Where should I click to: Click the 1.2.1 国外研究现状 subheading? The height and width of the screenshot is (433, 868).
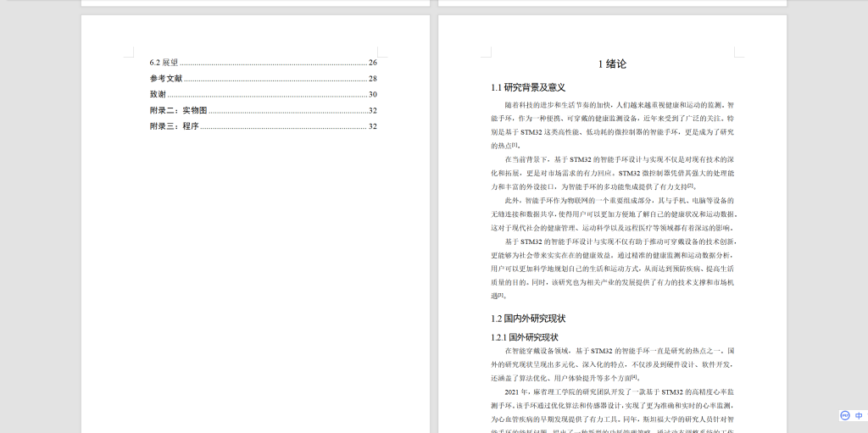(525, 337)
